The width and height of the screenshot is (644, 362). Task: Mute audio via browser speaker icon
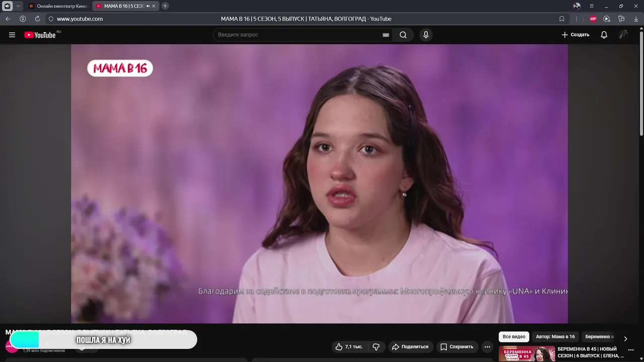(8, 6)
